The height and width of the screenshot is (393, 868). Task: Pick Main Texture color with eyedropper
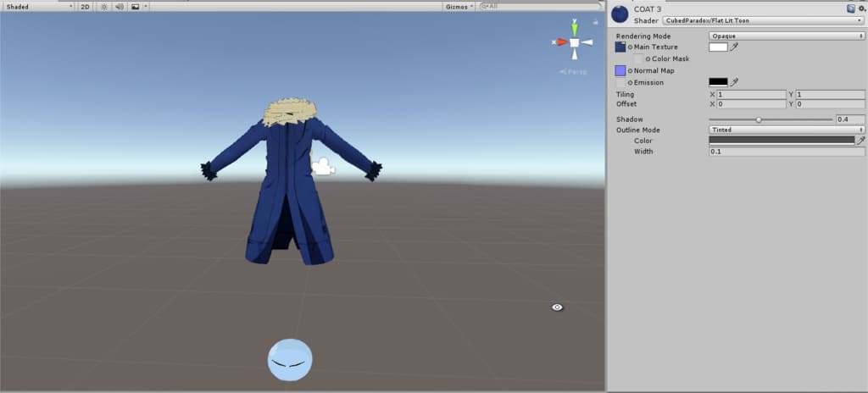tap(734, 47)
